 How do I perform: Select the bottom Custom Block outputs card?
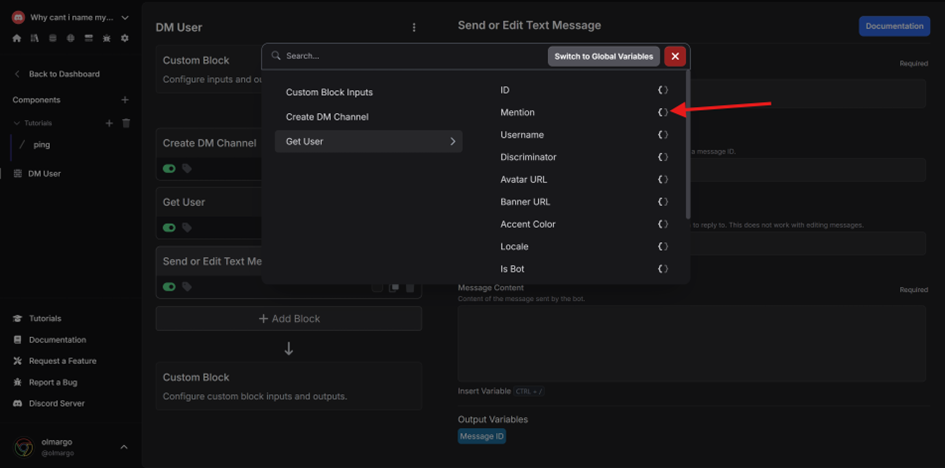(x=289, y=386)
